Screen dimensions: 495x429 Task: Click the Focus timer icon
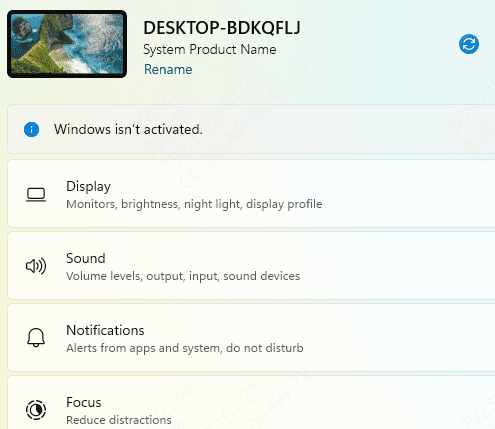pos(36,410)
